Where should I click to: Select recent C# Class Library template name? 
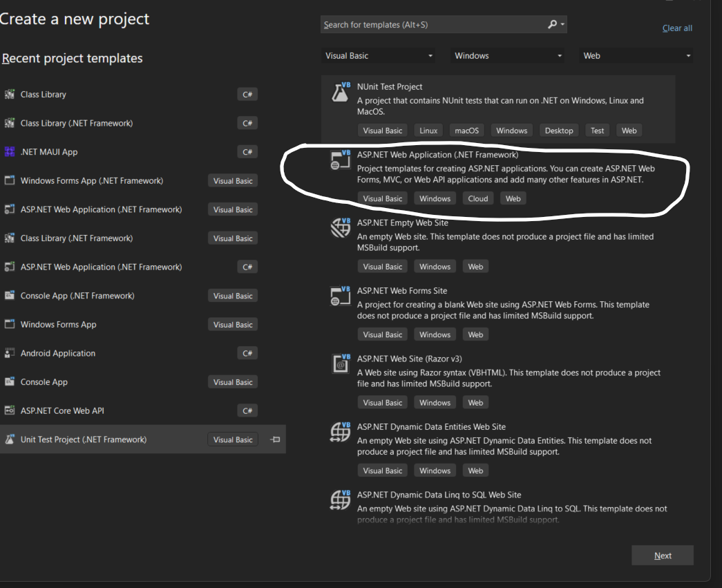coord(44,95)
